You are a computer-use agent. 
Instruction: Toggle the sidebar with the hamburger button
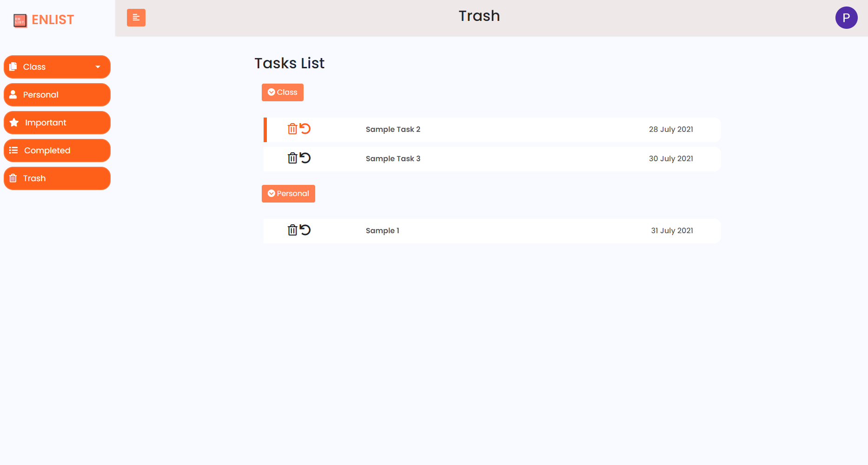[136, 18]
